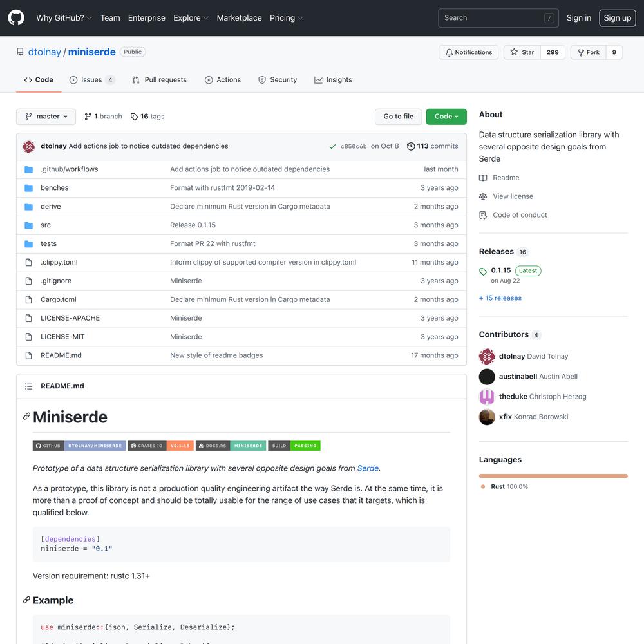Click the Sign up button
The height and width of the screenshot is (644, 644).
[618, 17]
